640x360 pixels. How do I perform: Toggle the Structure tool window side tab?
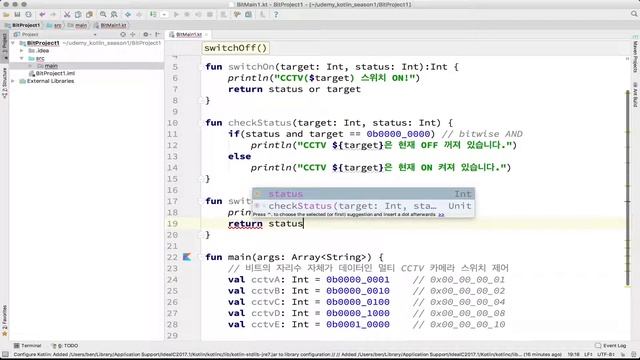(x=4, y=83)
